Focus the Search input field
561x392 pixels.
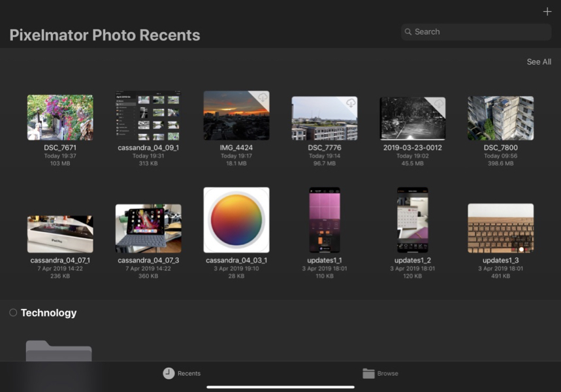pos(476,32)
